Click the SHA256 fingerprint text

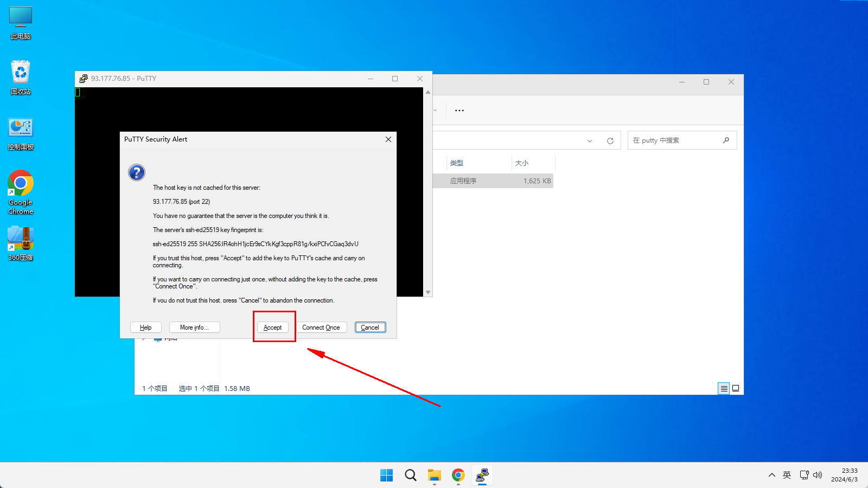pos(256,244)
